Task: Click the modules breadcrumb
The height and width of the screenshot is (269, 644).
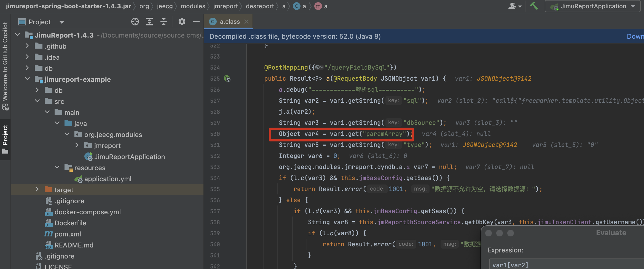Action: (x=193, y=6)
